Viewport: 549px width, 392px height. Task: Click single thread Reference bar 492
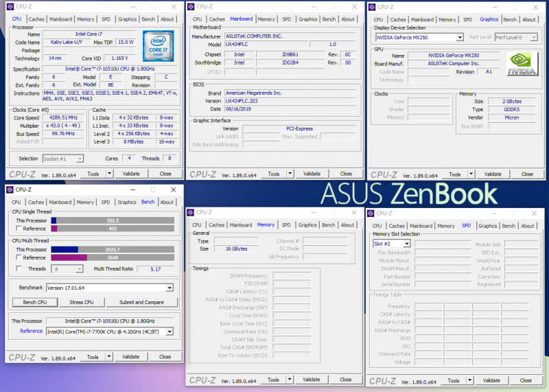[x=113, y=229]
